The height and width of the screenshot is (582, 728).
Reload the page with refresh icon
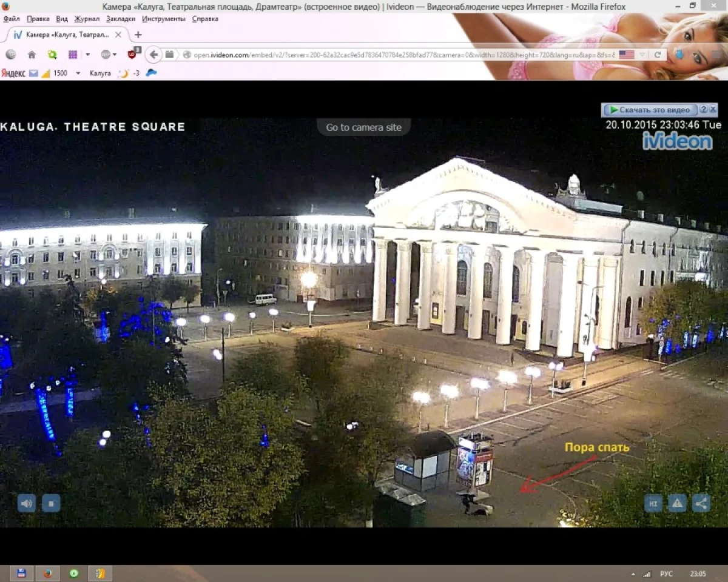(658, 55)
